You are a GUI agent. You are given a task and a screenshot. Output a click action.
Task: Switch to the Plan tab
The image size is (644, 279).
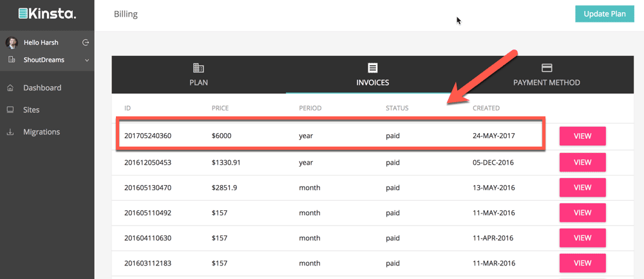(198, 75)
